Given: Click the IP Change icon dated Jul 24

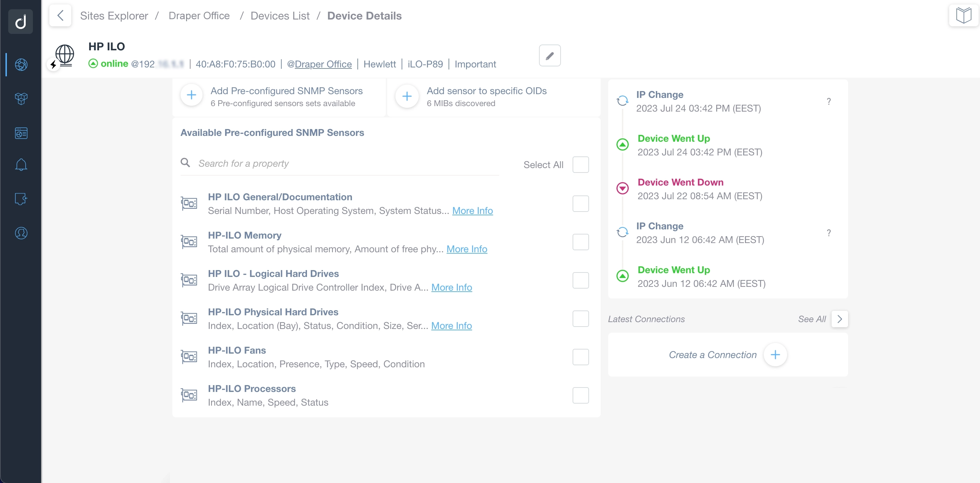Looking at the screenshot, I should 622,101.
